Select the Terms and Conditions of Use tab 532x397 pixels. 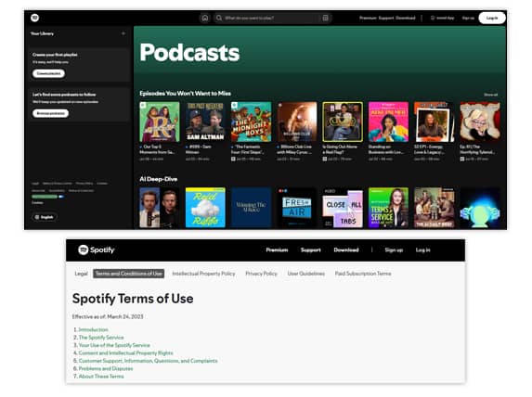click(x=128, y=274)
